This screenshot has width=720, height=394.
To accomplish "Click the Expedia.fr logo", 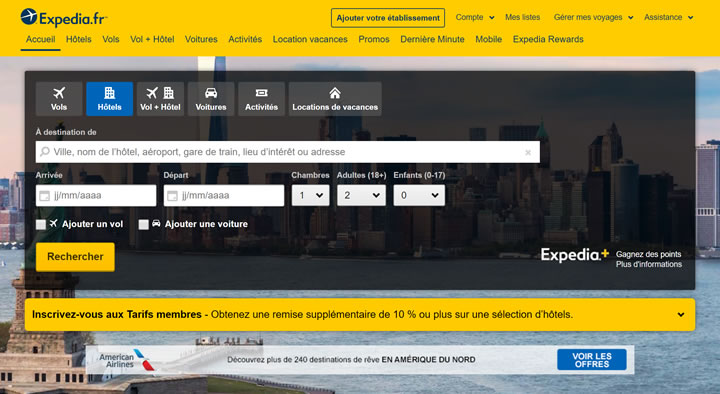I will 64,17.
